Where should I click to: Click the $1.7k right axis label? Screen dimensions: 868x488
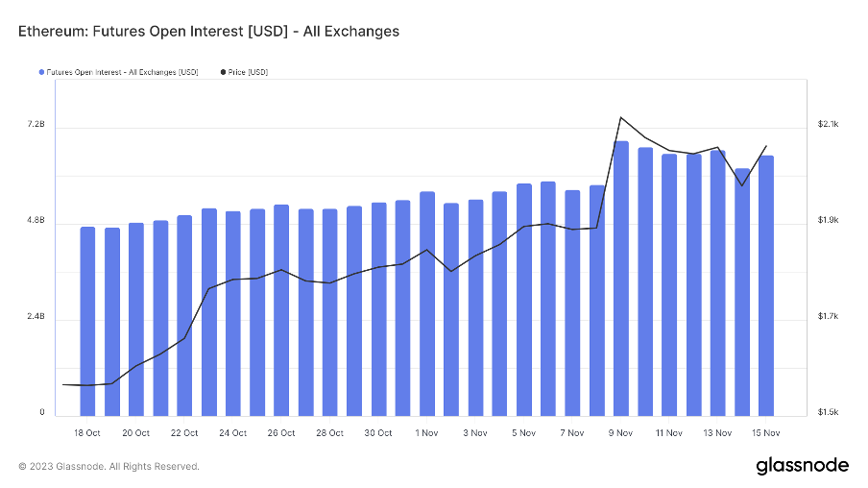pyautogui.click(x=829, y=317)
